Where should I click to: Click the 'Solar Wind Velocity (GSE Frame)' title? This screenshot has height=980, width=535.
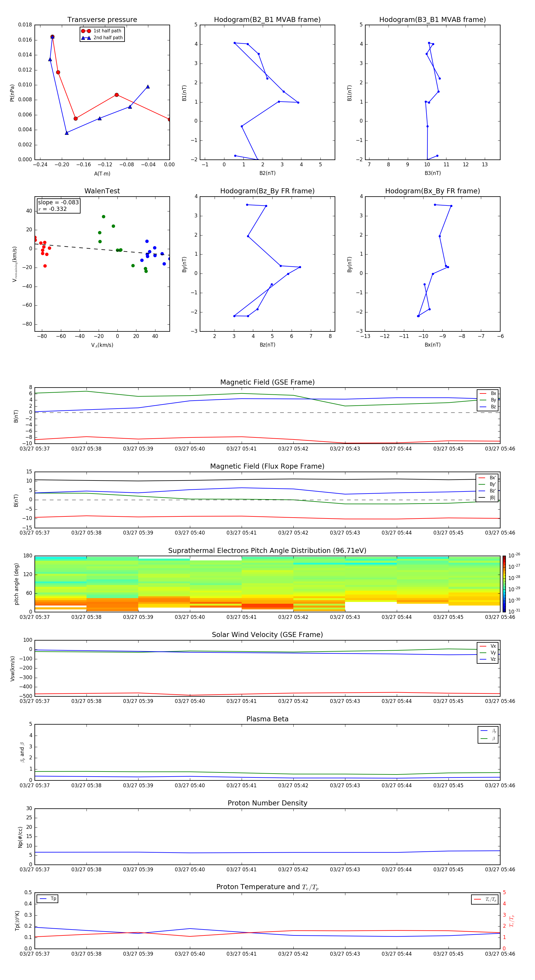pos(267,635)
